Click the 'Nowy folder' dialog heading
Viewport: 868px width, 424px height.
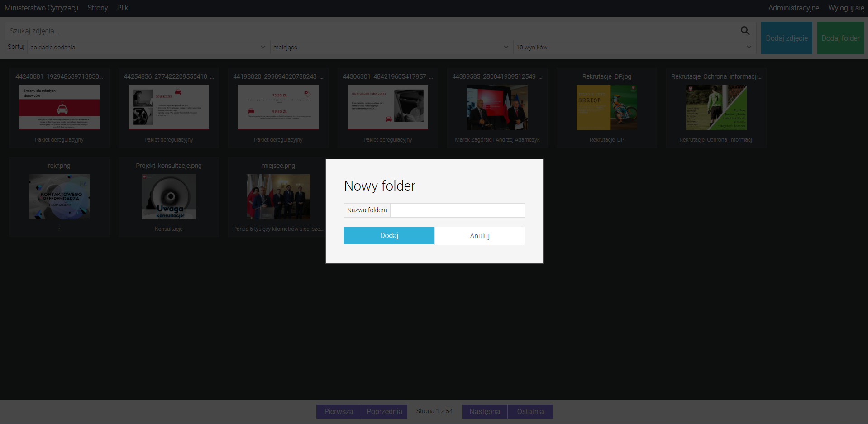(x=380, y=186)
